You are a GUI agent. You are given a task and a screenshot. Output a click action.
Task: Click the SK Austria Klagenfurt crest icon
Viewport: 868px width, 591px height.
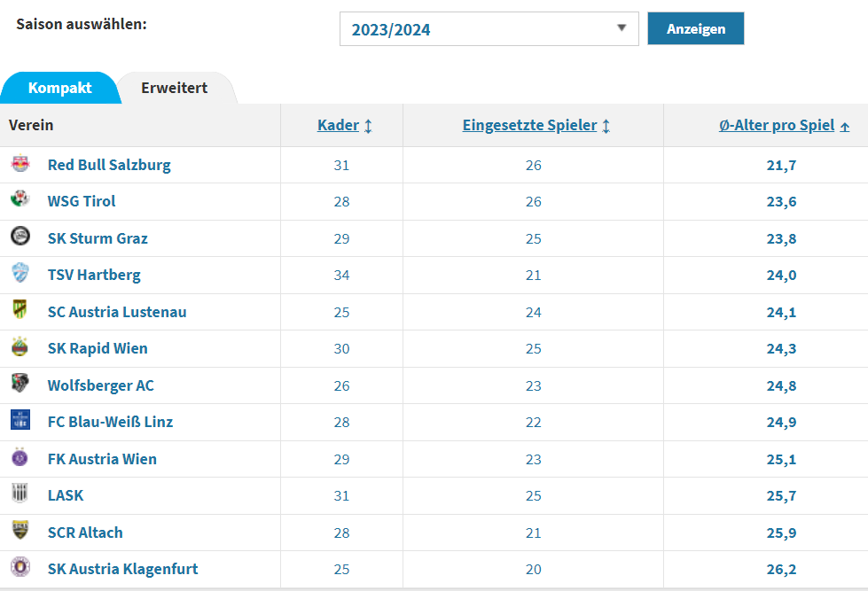tap(20, 567)
